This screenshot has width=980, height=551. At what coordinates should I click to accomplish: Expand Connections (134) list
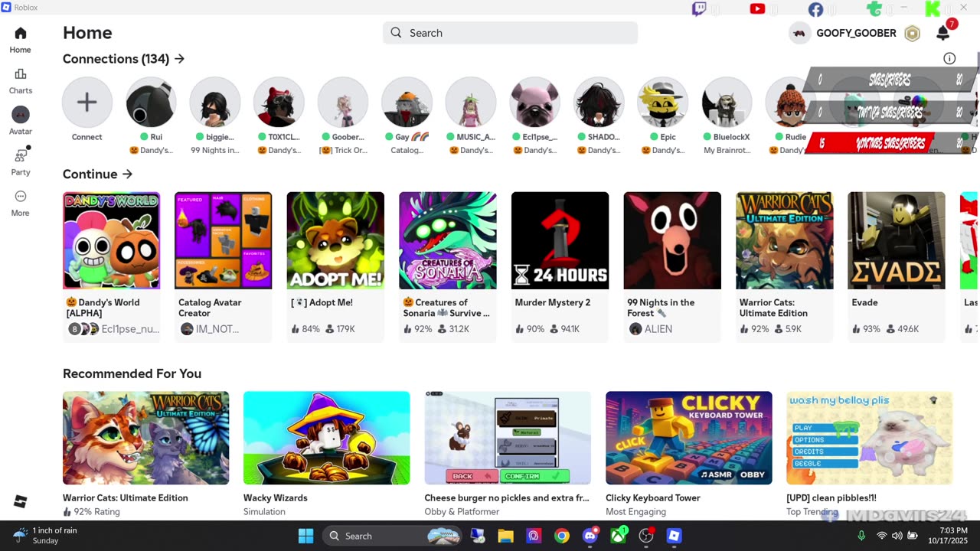pos(123,59)
